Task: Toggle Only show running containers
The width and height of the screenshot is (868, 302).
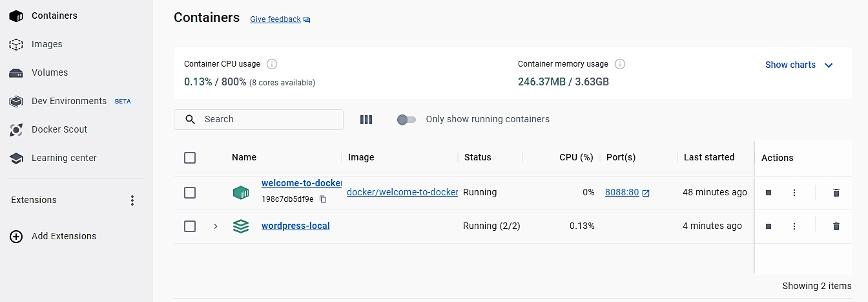Action: tap(406, 120)
